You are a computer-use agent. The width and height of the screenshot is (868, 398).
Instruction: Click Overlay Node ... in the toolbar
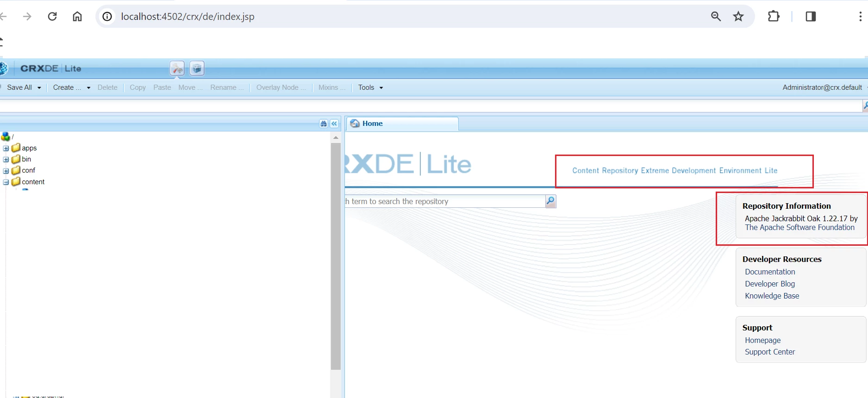(281, 87)
